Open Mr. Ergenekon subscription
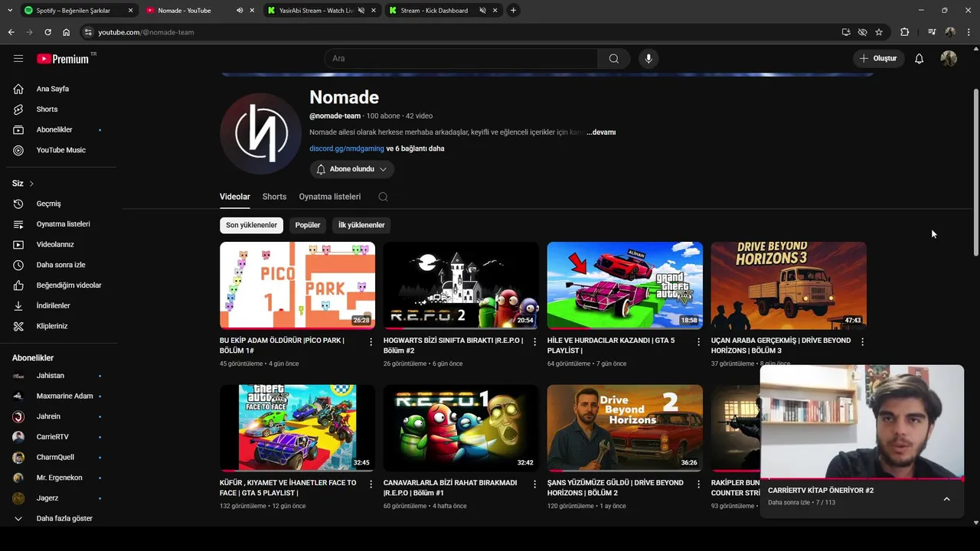The width and height of the screenshot is (980, 551). coord(61,478)
